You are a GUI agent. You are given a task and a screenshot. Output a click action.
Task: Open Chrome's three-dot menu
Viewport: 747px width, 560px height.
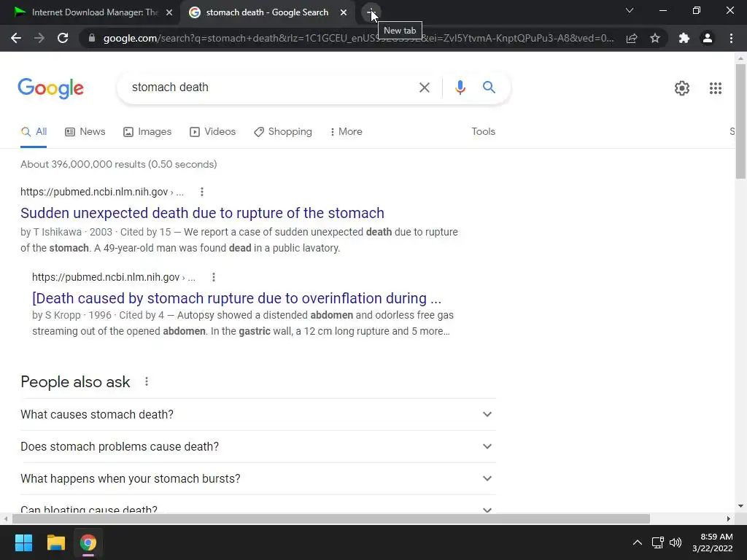coord(731,38)
